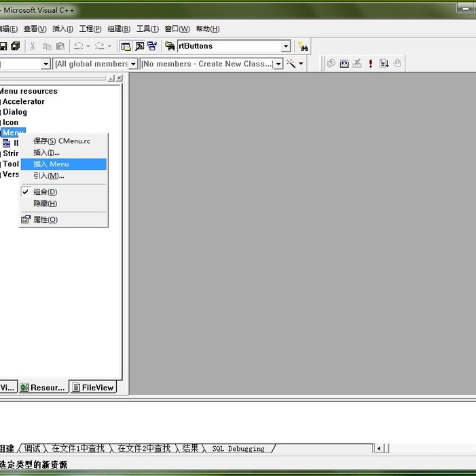Open the 窗口(W) menu
The image size is (476, 476).
coord(177,29)
